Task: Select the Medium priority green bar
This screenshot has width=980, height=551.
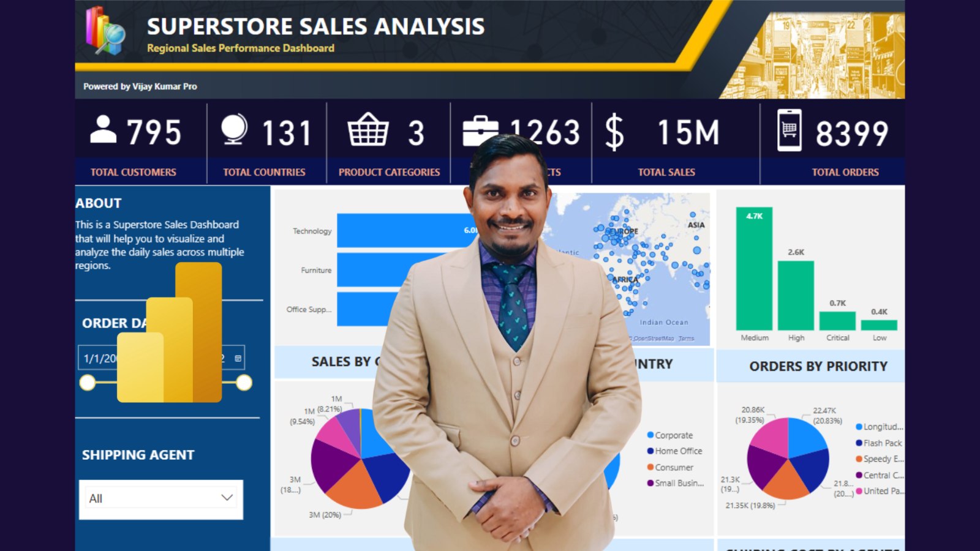Action: 754,269
